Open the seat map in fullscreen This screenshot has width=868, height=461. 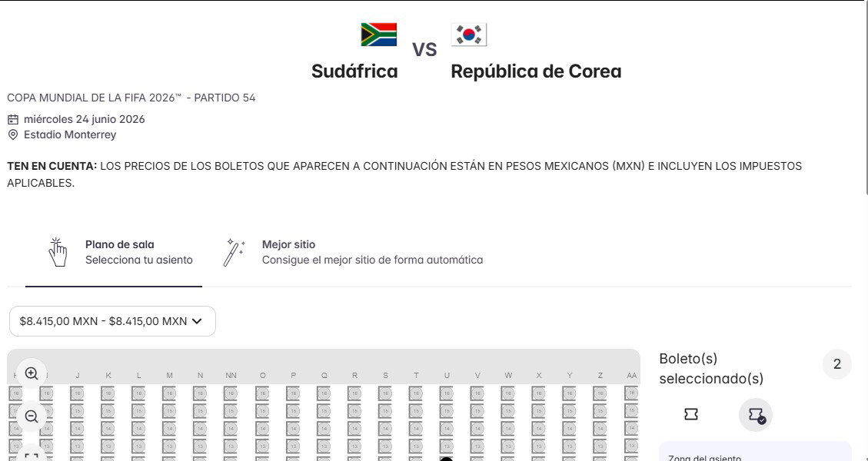click(32, 456)
